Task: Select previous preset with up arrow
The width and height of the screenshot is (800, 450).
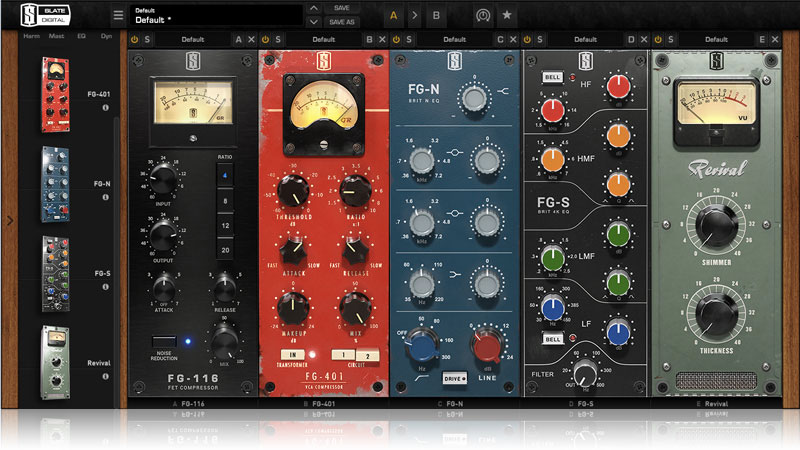Action: 314,8
